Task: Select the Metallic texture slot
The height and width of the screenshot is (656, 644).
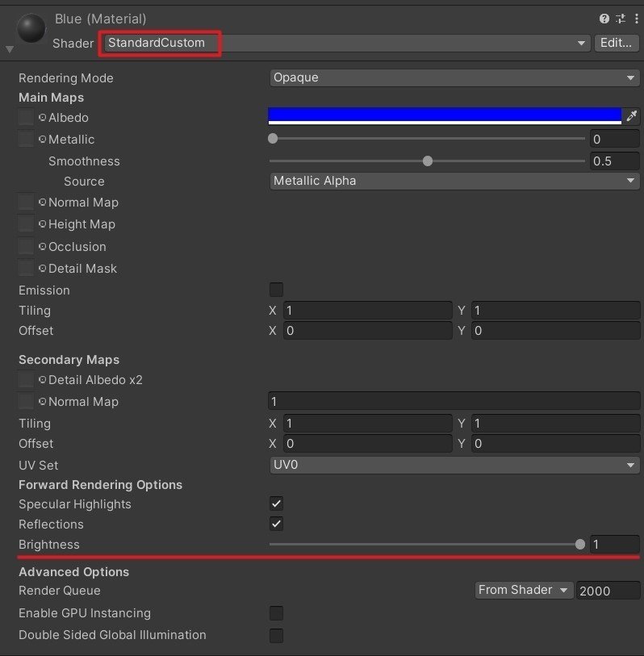Action: pos(26,139)
